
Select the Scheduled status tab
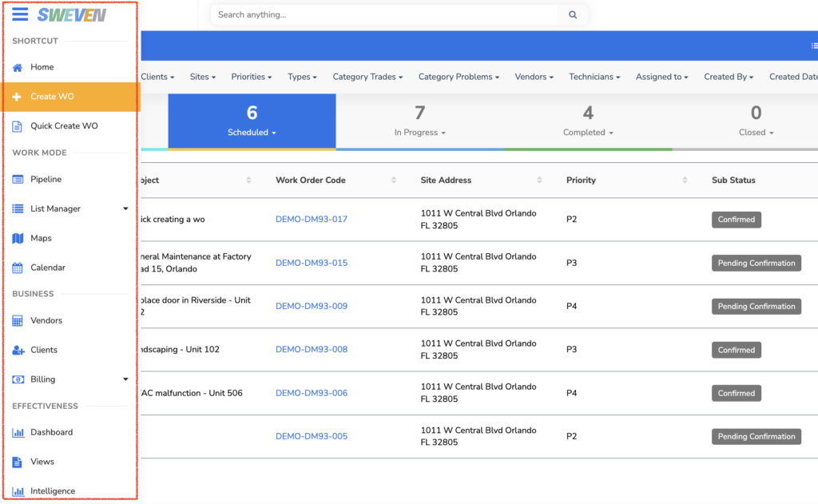click(x=252, y=121)
